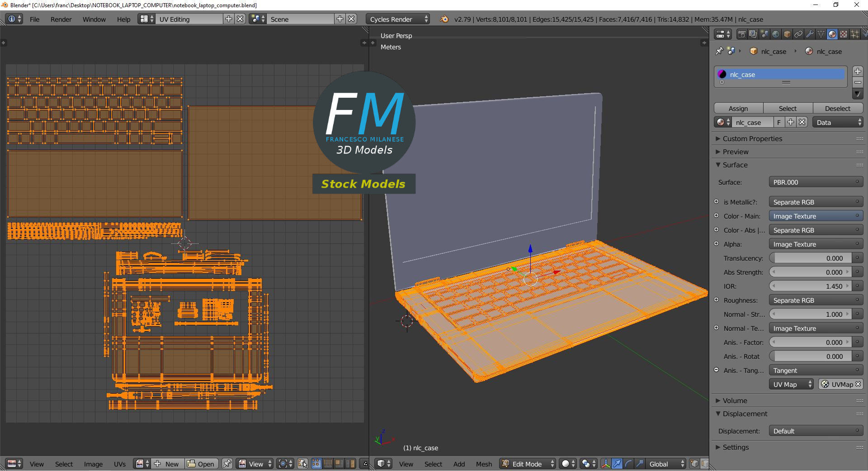Screen dimensions: 868x471
Task: Open the Cycles Render engine dropdown
Action: [398, 19]
